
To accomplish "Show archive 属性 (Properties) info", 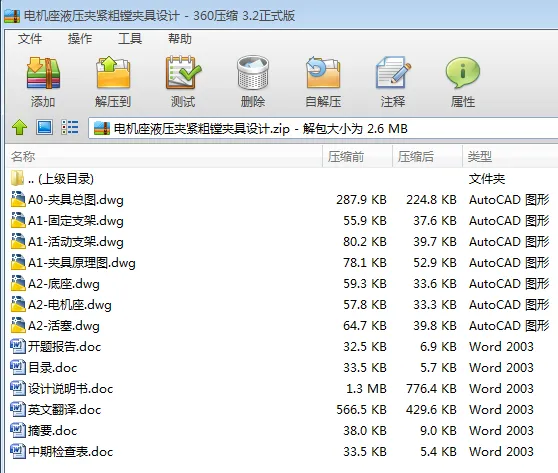I will pyautogui.click(x=463, y=73).
